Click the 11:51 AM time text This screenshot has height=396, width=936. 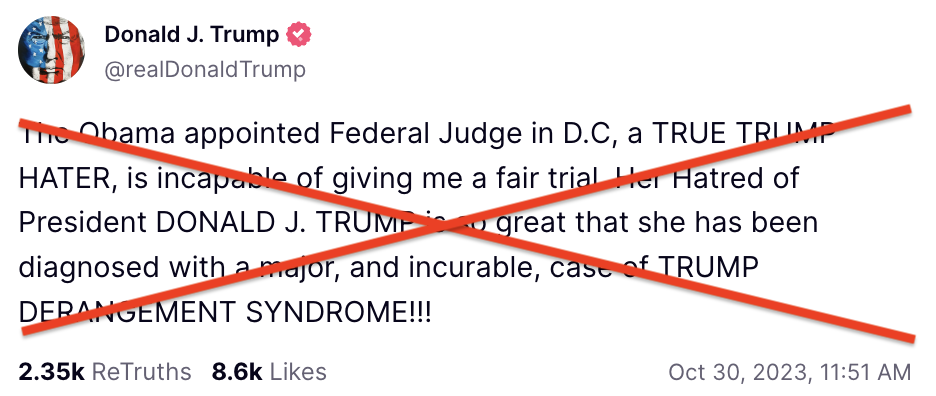865,372
